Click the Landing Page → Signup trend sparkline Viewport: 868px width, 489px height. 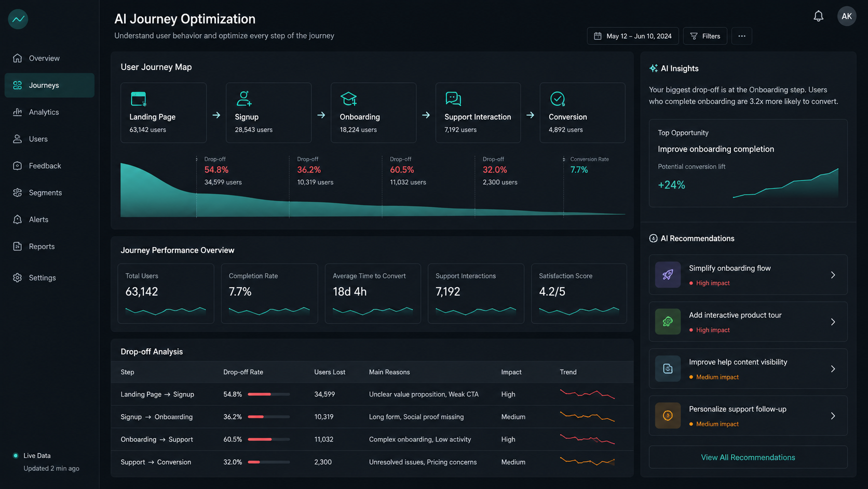pos(587,394)
